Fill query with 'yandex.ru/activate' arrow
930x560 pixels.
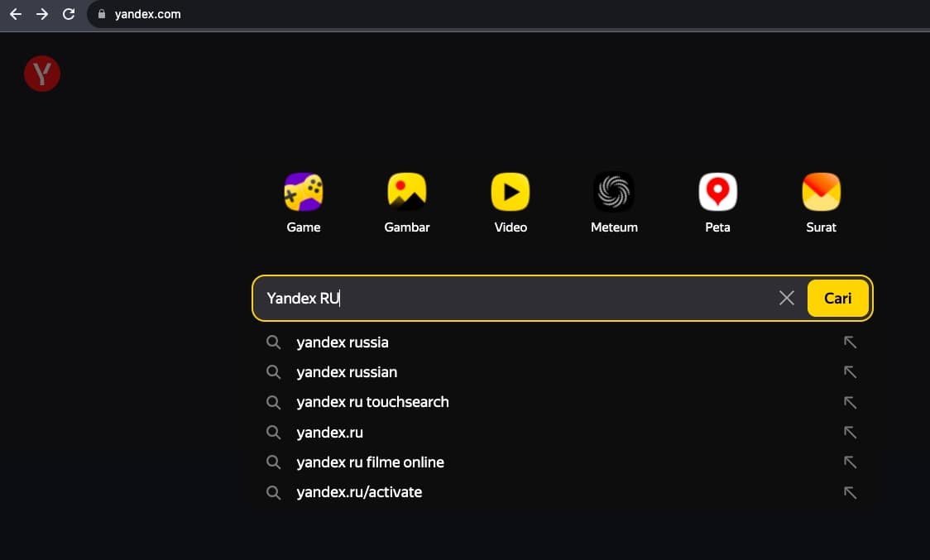[850, 492]
